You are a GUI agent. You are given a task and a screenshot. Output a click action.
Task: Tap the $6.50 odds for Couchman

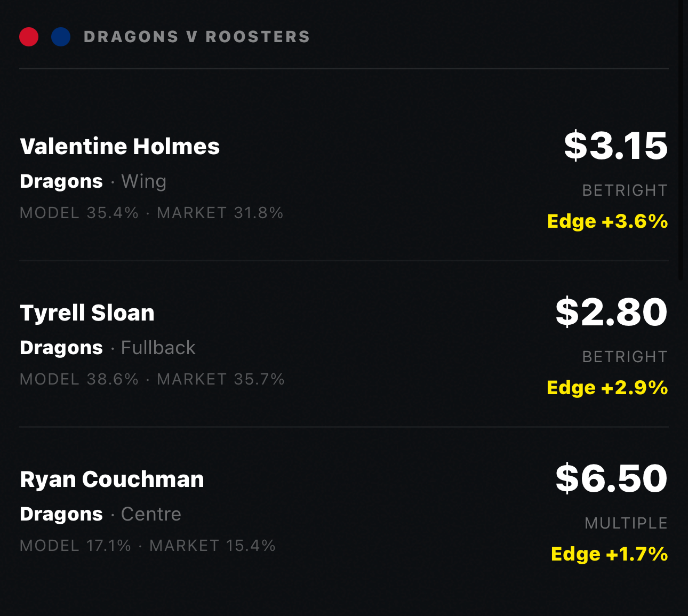click(x=612, y=478)
